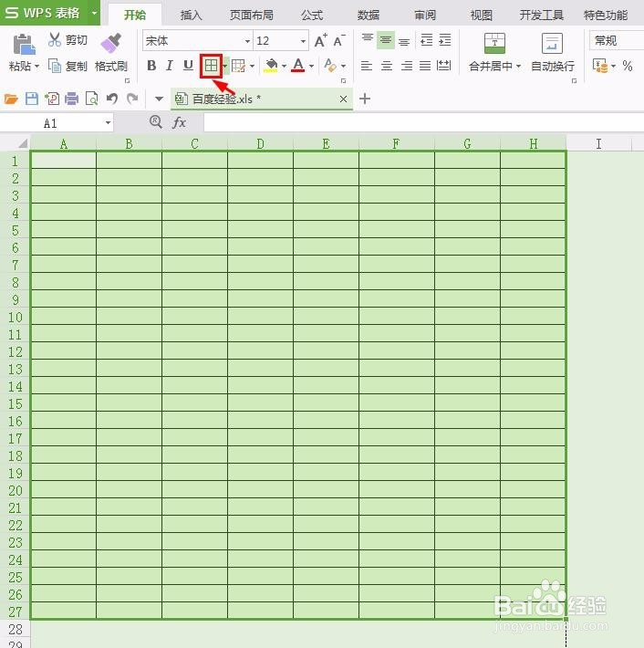
Task: Click the currency format icon
Action: (600, 66)
